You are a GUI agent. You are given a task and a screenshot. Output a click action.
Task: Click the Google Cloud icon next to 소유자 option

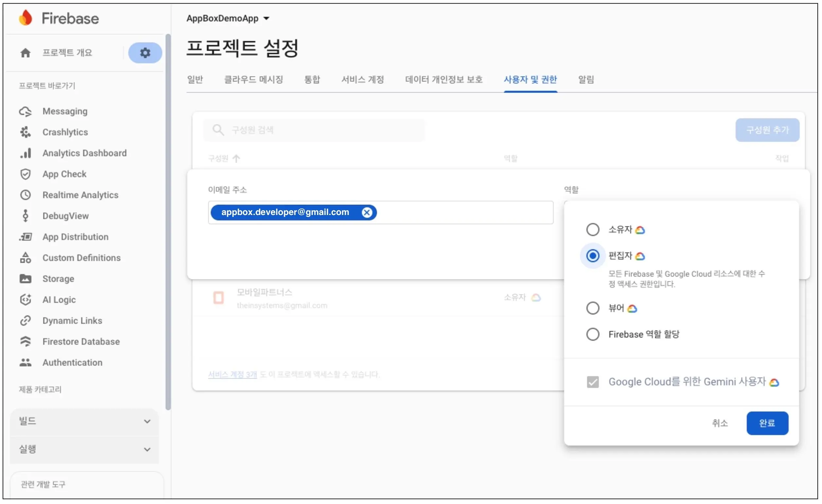pyautogui.click(x=640, y=230)
